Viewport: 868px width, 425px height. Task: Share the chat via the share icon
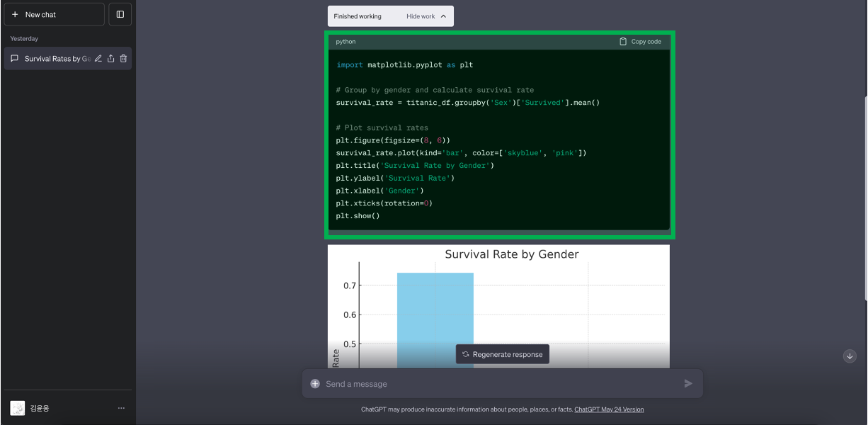click(110, 58)
